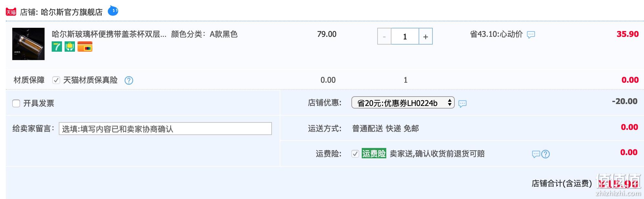This screenshot has height=199, width=644.
Task: Click the green shield guarantee badge
Action: [x=70, y=47]
